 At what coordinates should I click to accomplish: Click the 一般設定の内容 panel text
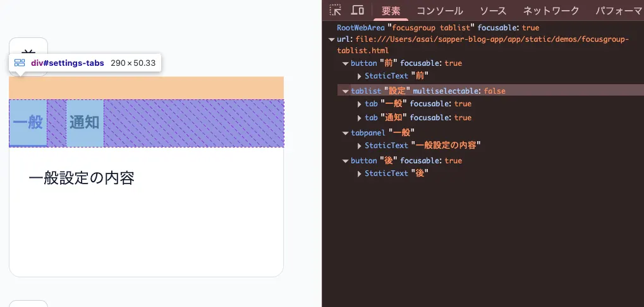pyautogui.click(x=82, y=179)
